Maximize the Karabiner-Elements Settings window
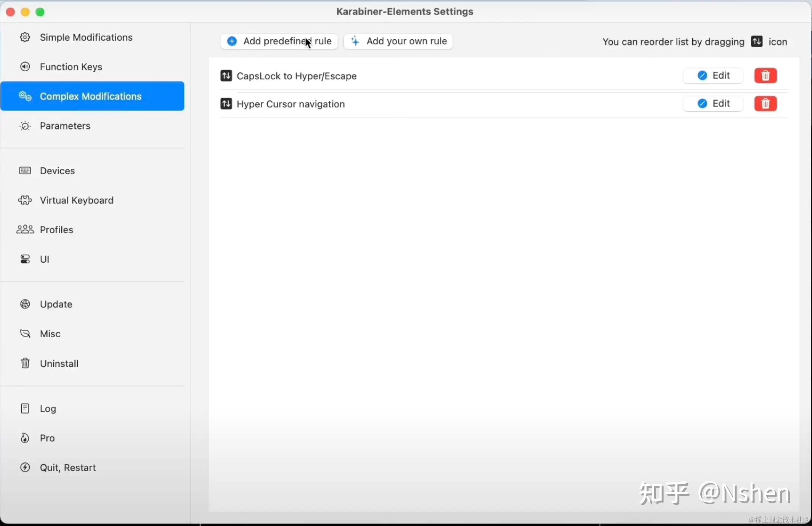The height and width of the screenshot is (526, 812). coord(40,12)
